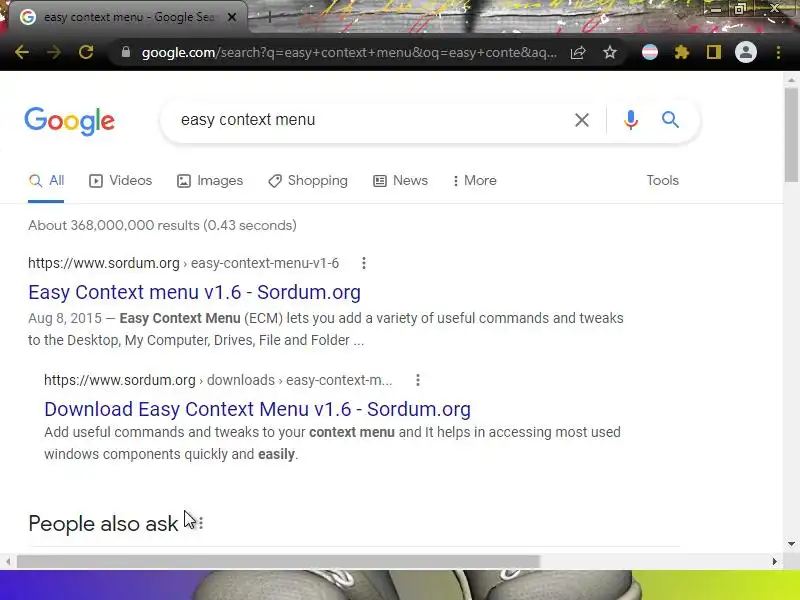This screenshot has width=800, height=600.
Task: Minimize the Chrome window
Action: (x=716, y=9)
